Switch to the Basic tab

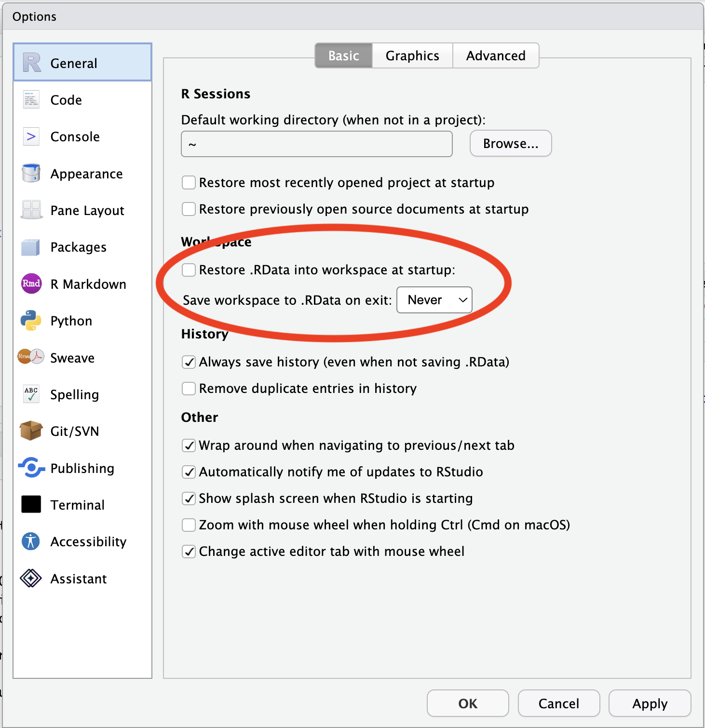pos(344,55)
